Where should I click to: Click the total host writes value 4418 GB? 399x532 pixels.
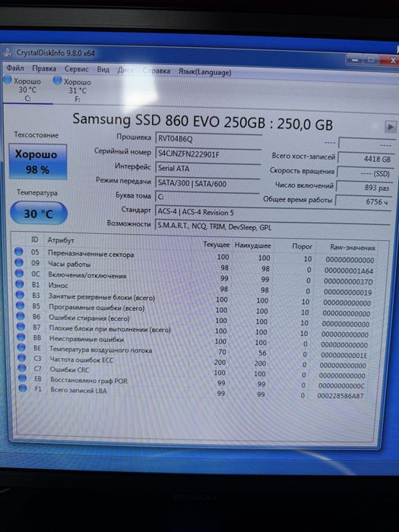pos(366,158)
